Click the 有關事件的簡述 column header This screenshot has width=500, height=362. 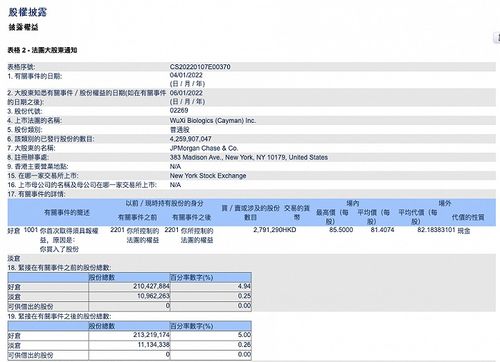pos(67,212)
